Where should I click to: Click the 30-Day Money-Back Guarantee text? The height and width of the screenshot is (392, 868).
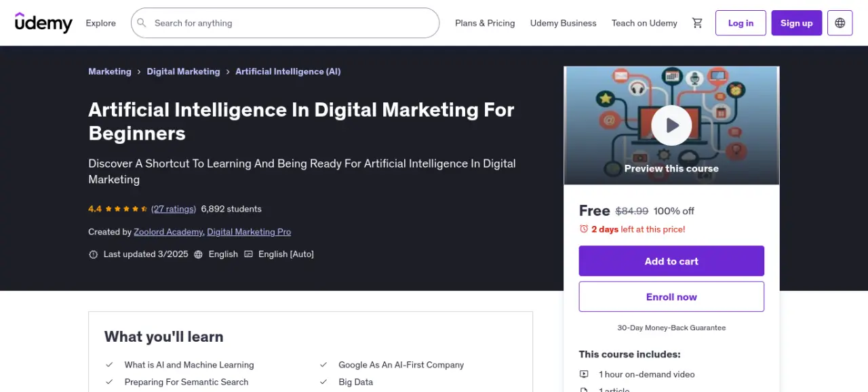coord(671,328)
